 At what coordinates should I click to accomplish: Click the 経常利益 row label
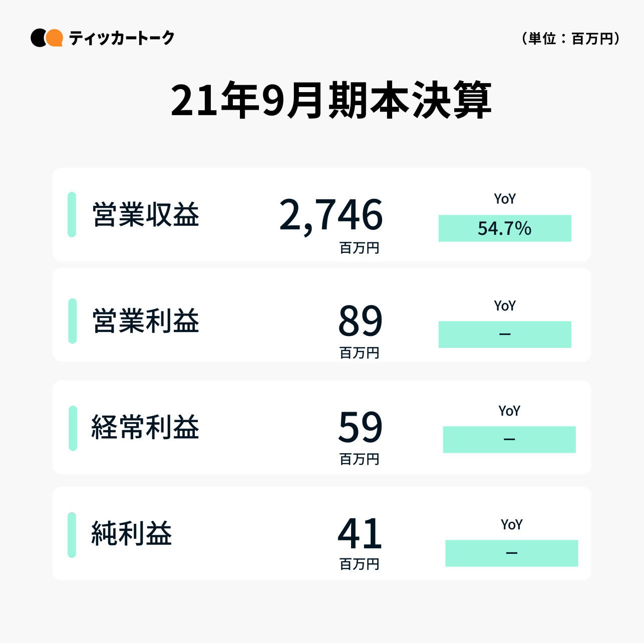(145, 427)
